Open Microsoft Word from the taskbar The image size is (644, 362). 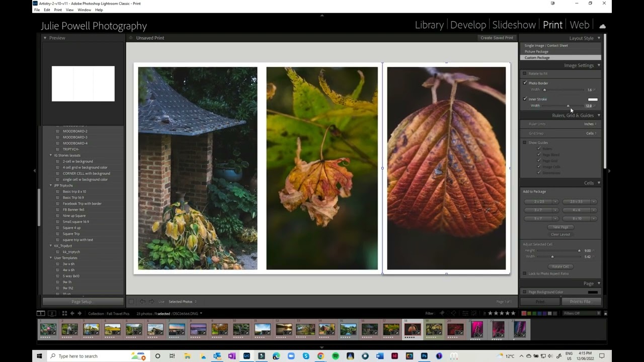coord(380,356)
